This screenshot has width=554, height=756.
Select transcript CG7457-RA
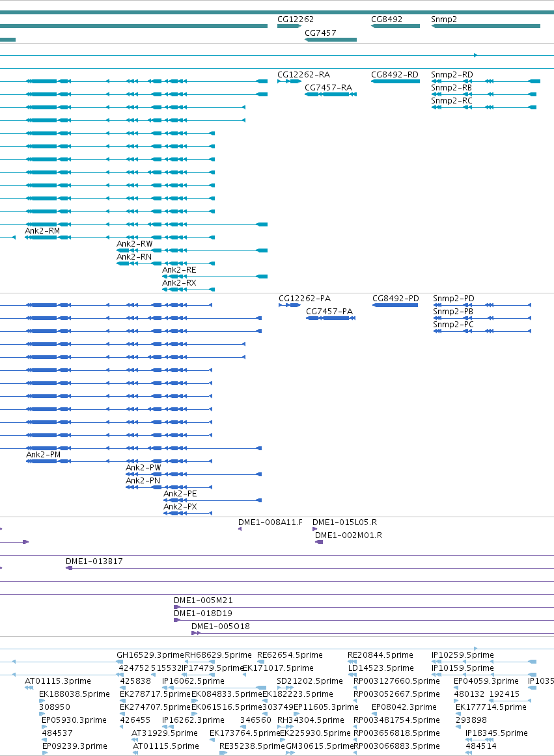329,88
